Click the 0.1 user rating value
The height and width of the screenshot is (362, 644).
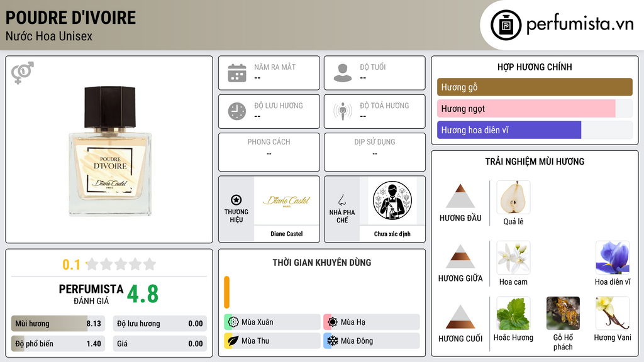click(72, 265)
